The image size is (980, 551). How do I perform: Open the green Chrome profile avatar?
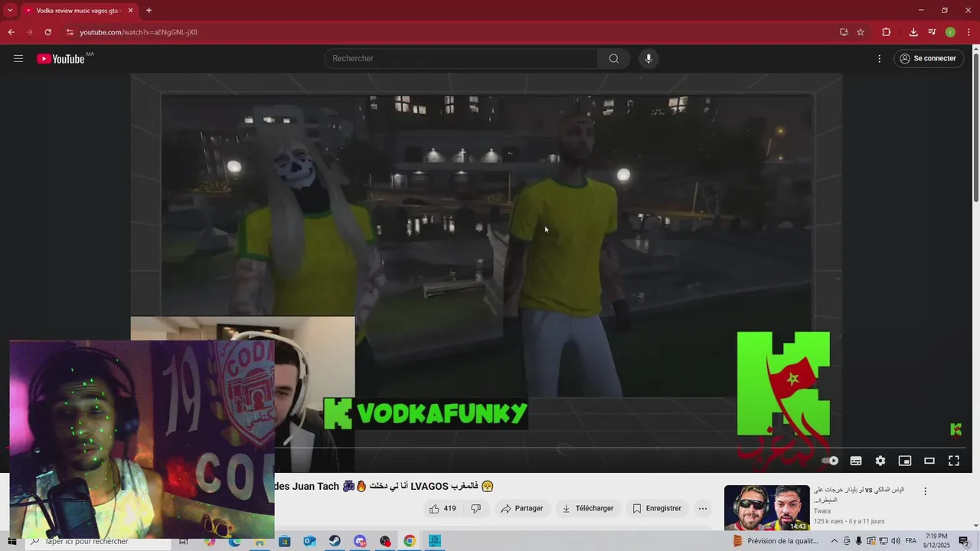pyautogui.click(x=950, y=32)
